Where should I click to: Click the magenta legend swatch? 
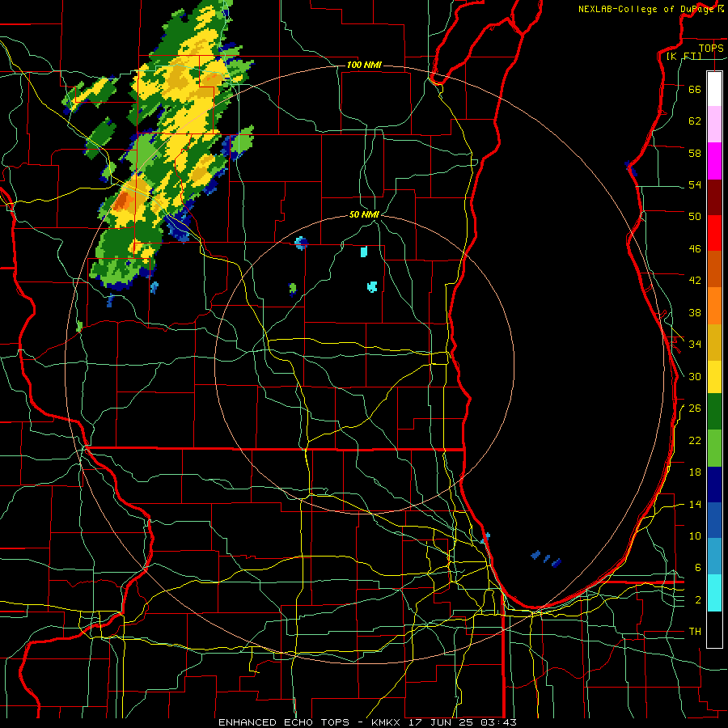(714, 161)
